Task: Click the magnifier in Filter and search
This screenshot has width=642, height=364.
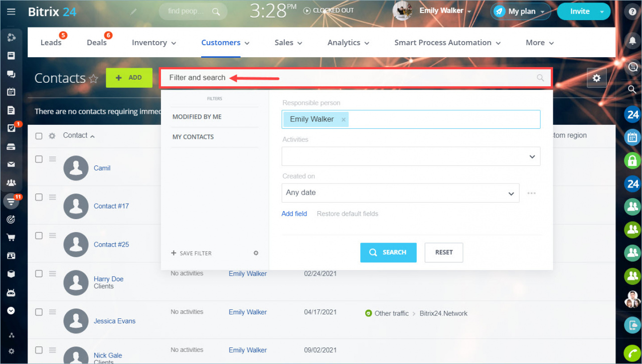Action: (540, 78)
